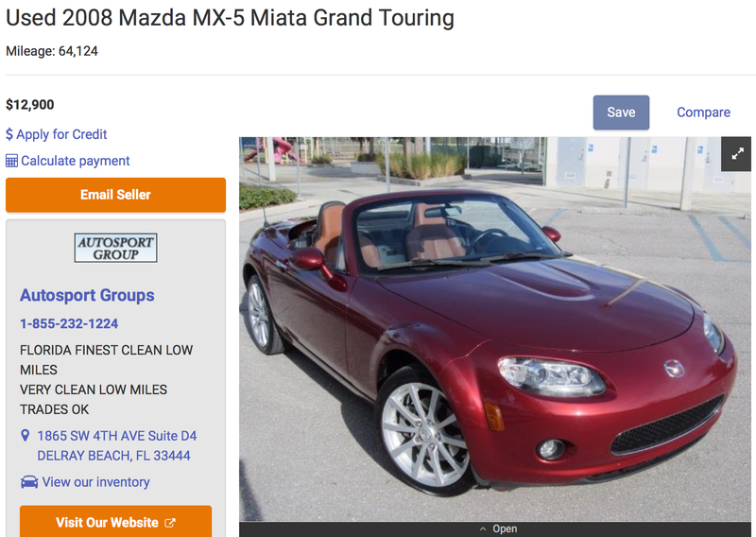
Task: Click the map pin address icon
Action: point(26,436)
